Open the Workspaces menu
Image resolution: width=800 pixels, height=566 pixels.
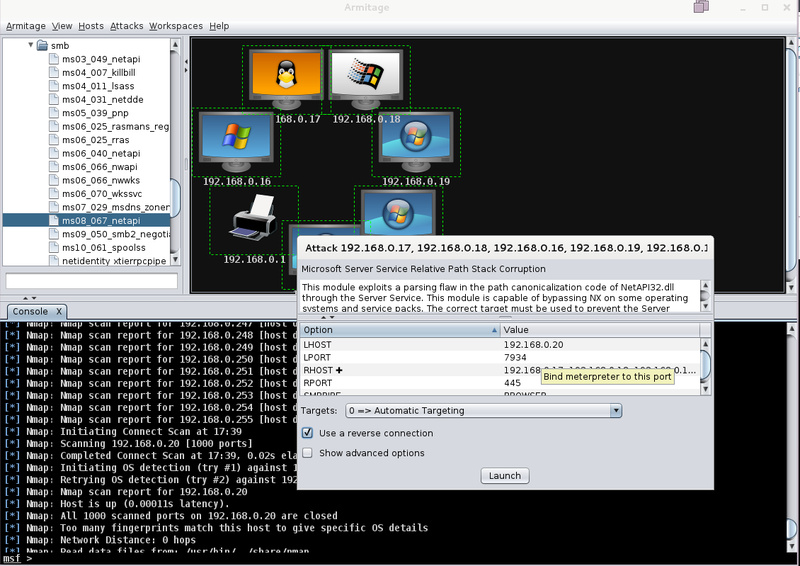(x=176, y=26)
